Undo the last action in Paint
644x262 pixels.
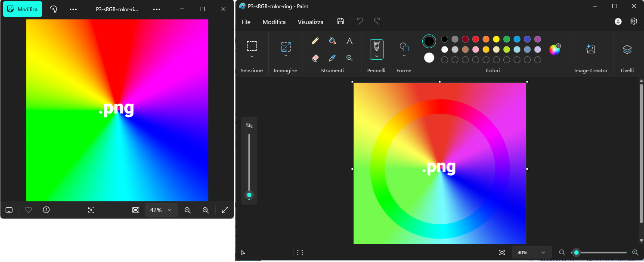(360, 21)
